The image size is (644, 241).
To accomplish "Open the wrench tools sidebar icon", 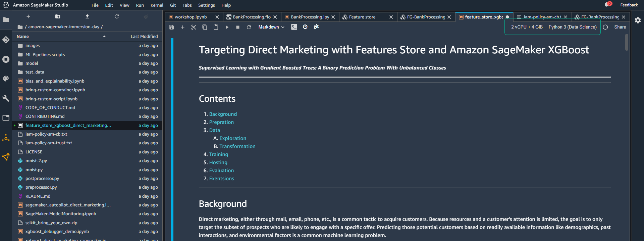I will (6, 98).
